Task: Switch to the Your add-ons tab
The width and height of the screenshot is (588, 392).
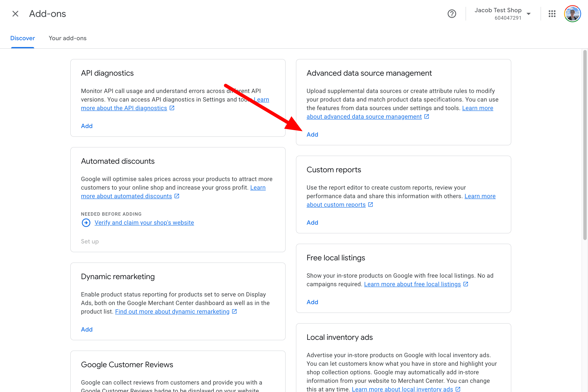Action: 68,38
